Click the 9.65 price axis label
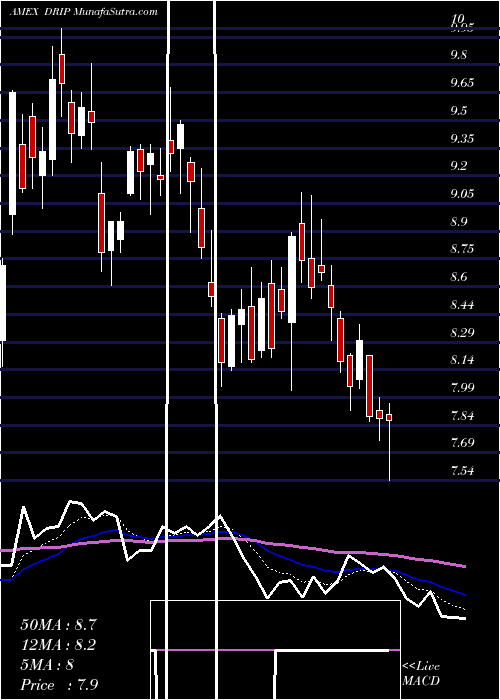 click(x=462, y=83)
